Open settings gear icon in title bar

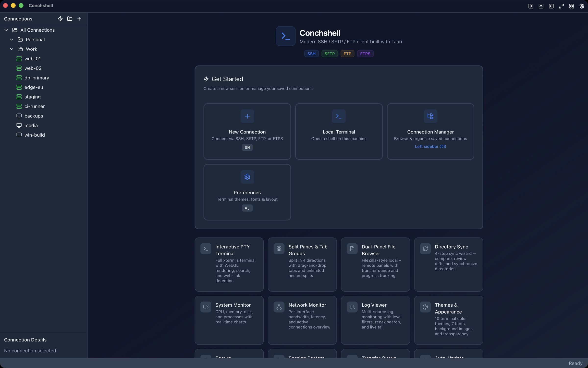[x=582, y=6]
